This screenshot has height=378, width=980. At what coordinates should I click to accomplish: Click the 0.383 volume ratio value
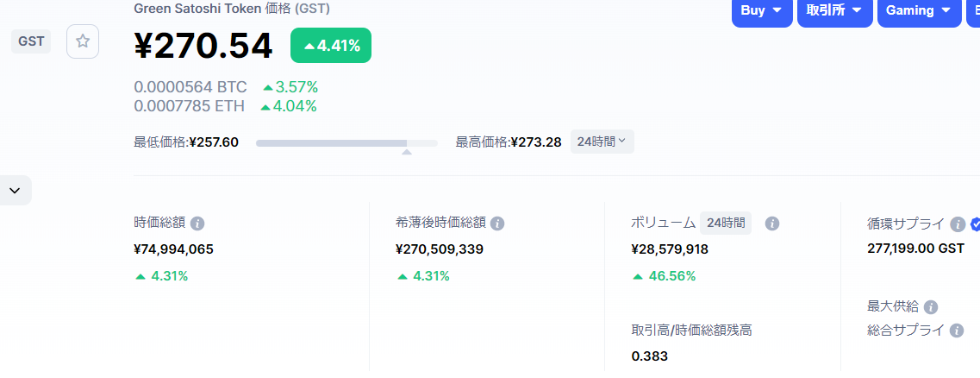[x=649, y=356]
